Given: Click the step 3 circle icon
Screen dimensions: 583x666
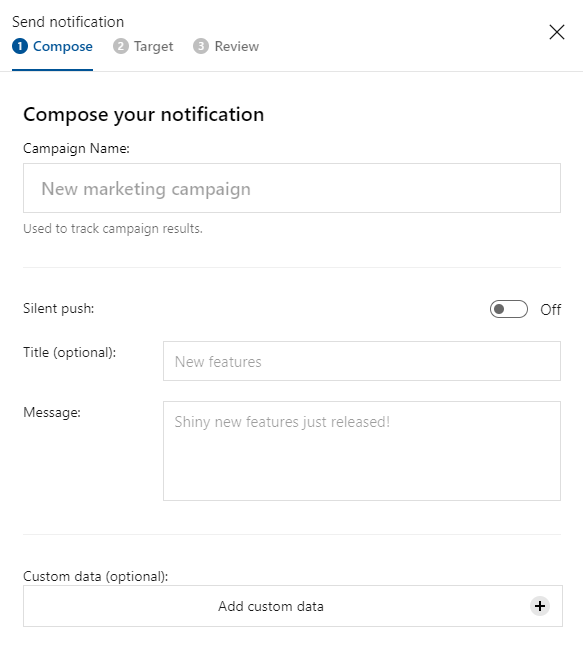Looking at the screenshot, I should (201, 46).
